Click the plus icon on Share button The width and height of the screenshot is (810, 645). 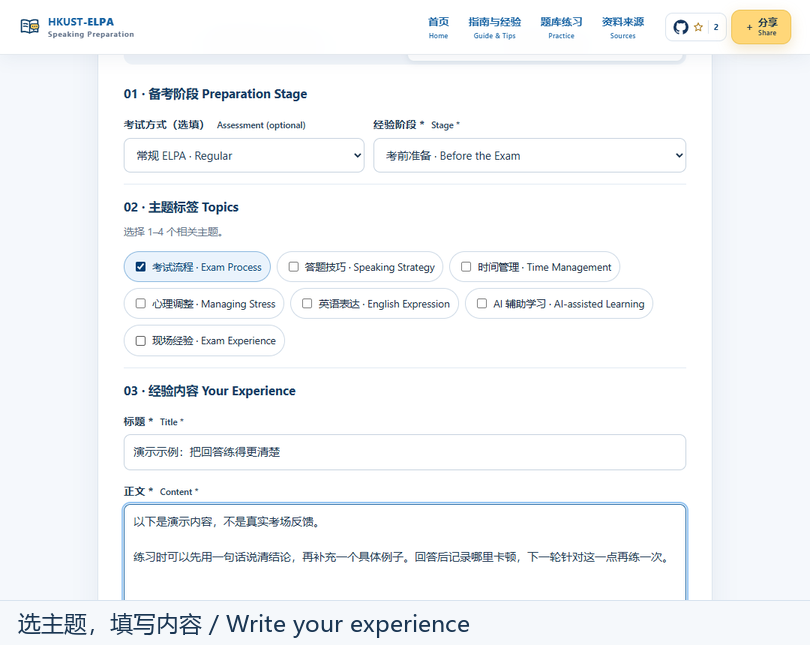click(x=749, y=27)
